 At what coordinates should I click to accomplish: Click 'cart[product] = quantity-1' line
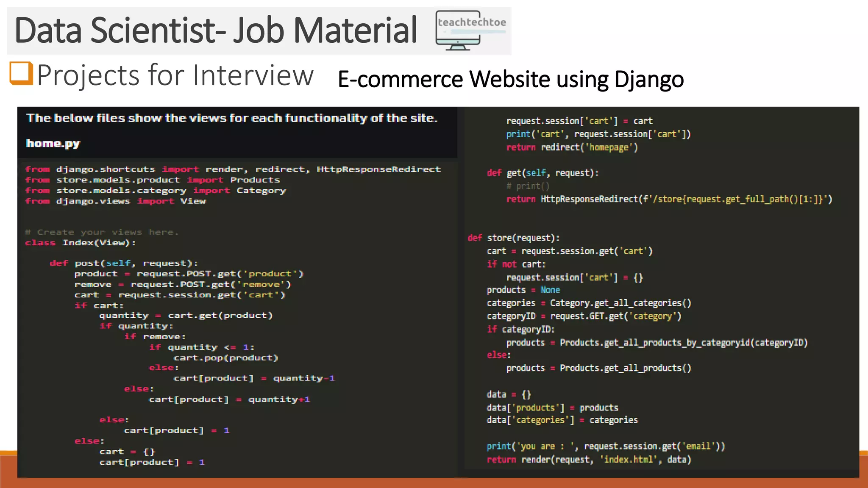tap(254, 378)
